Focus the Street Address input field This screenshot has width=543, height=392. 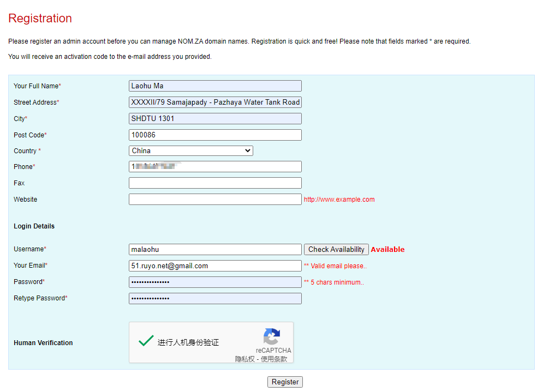pos(215,102)
